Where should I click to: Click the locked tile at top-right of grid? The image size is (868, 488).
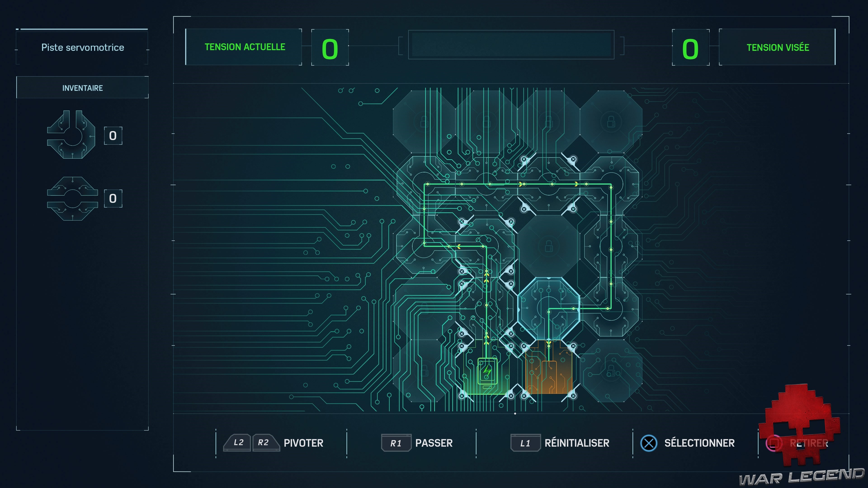(x=611, y=122)
